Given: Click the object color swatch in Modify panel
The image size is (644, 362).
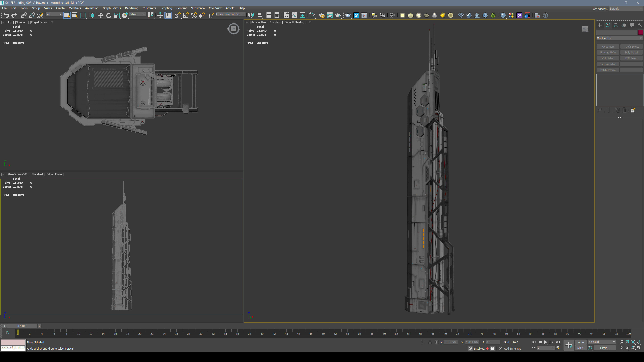Looking at the screenshot, I should click(640, 32).
